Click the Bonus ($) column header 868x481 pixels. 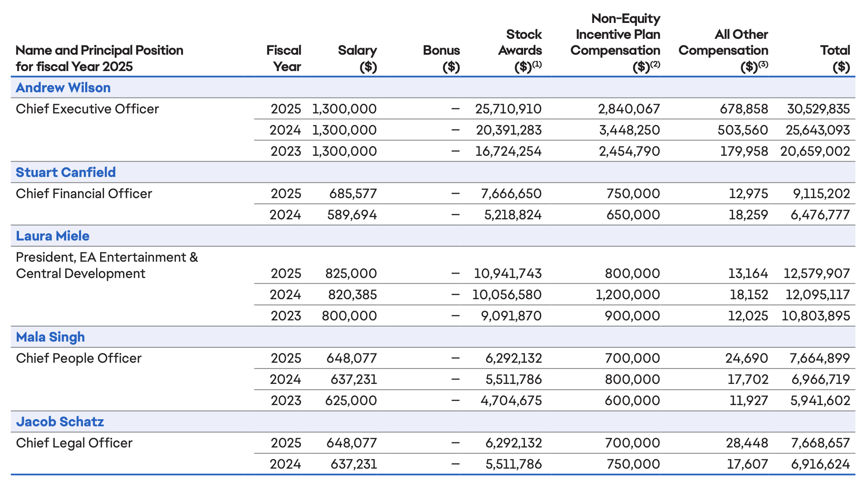coord(441,58)
